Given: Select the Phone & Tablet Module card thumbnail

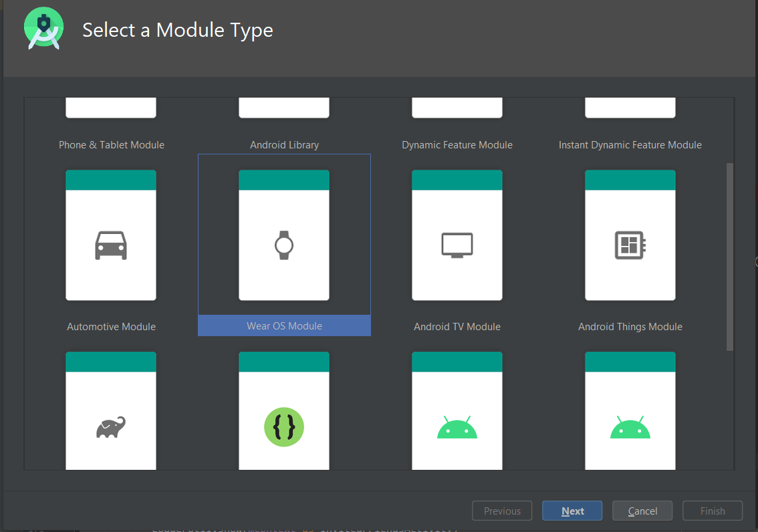Looking at the screenshot, I should click(111, 108).
